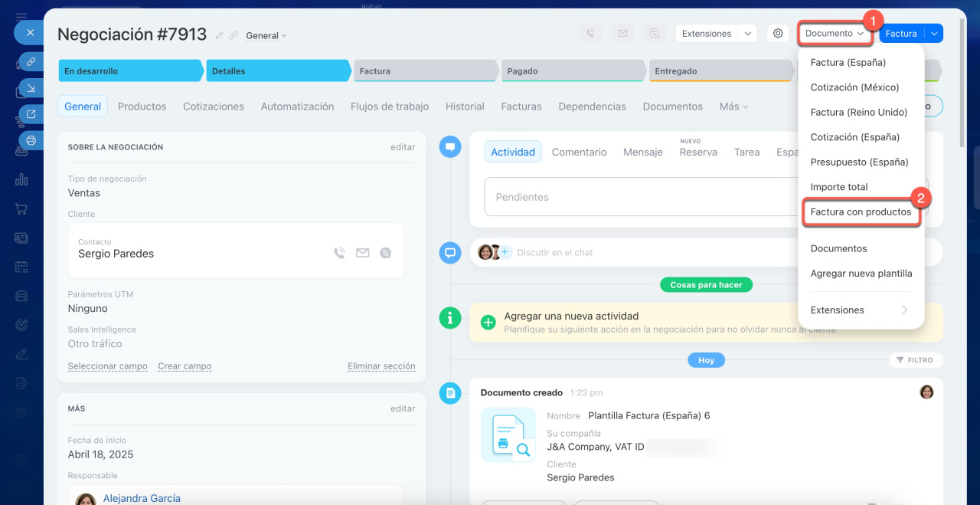Set deal stage to Pagado

point(573,71)
